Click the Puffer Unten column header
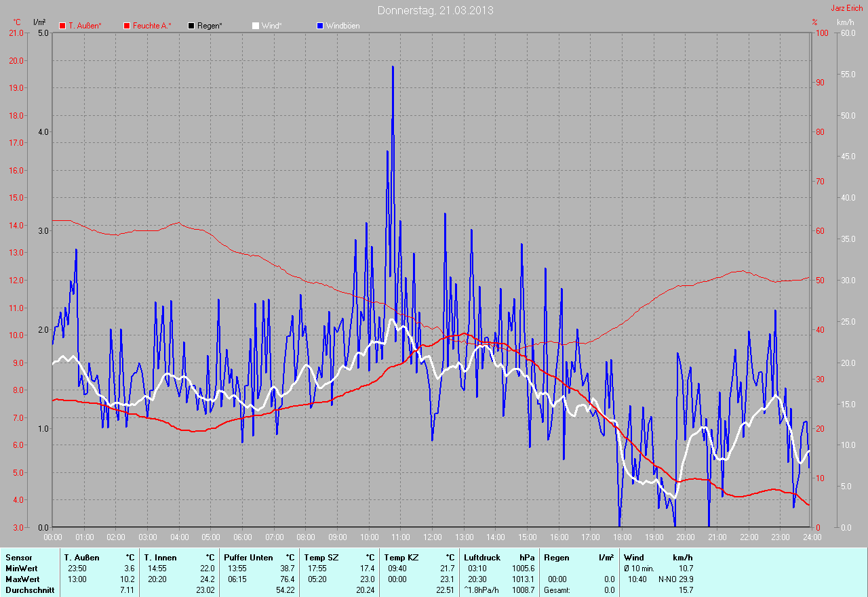The height and width of the screenshot is (597, 868). 248,558
